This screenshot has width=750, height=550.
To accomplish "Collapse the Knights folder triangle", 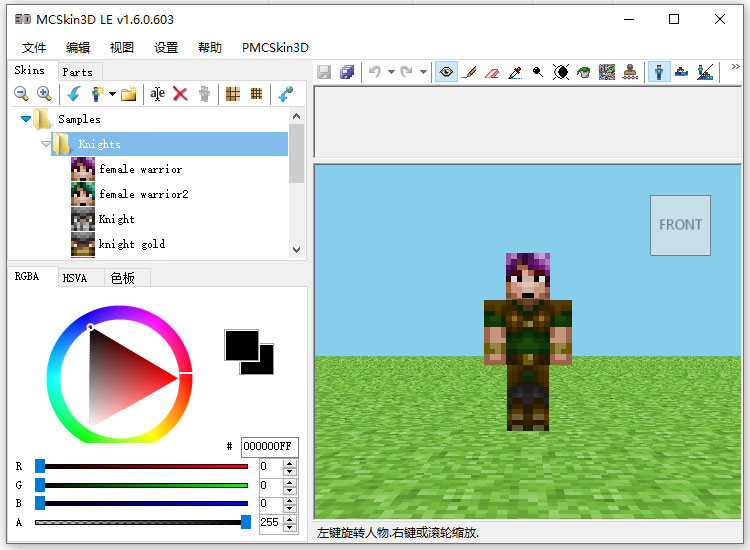I will (x=45, y=143).
